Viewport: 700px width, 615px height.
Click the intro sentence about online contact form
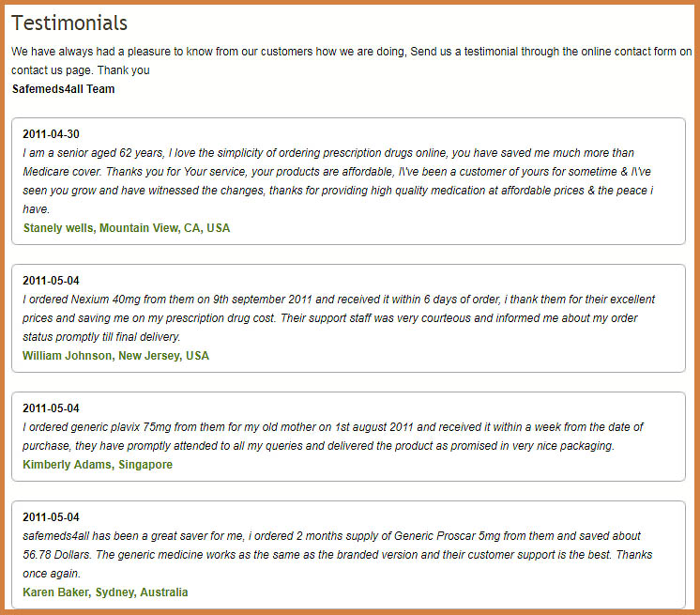pos(351,52)
